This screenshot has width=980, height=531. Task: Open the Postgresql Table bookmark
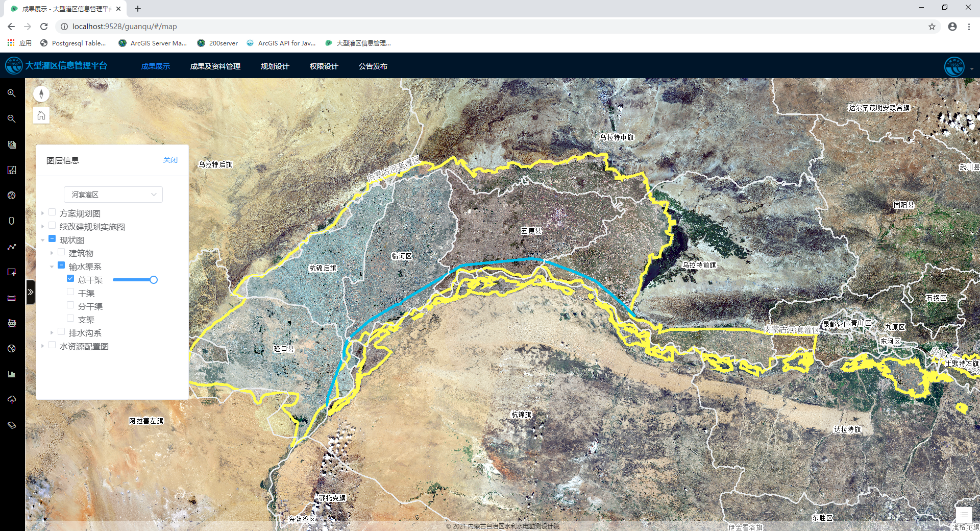(73, 43)
